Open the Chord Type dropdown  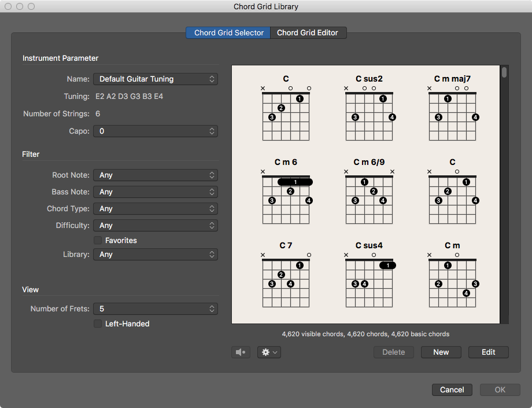pos(155,208)
